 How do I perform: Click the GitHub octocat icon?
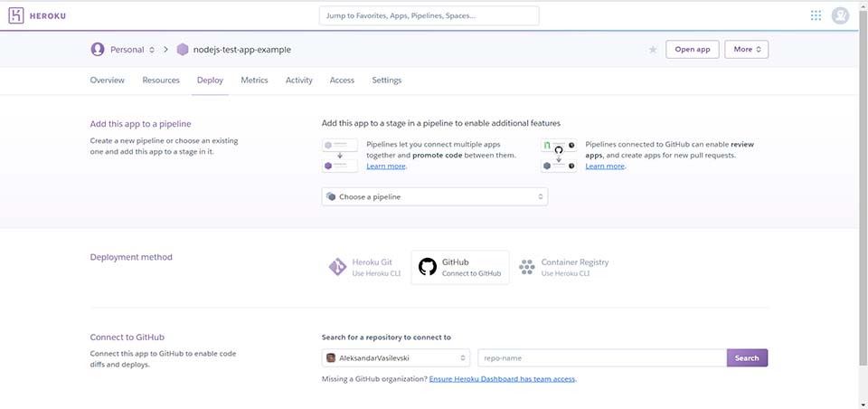point(428,267)
